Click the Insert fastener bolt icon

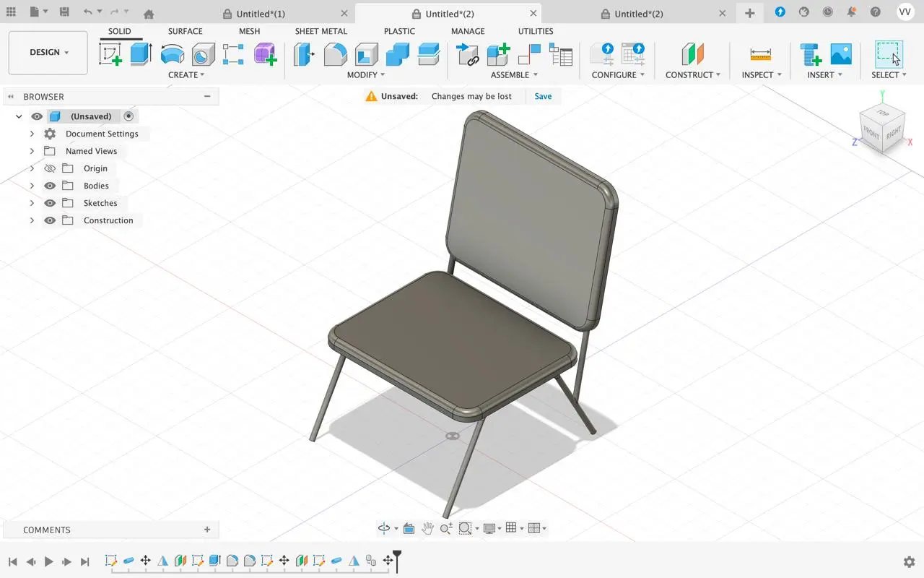point(810,54)
